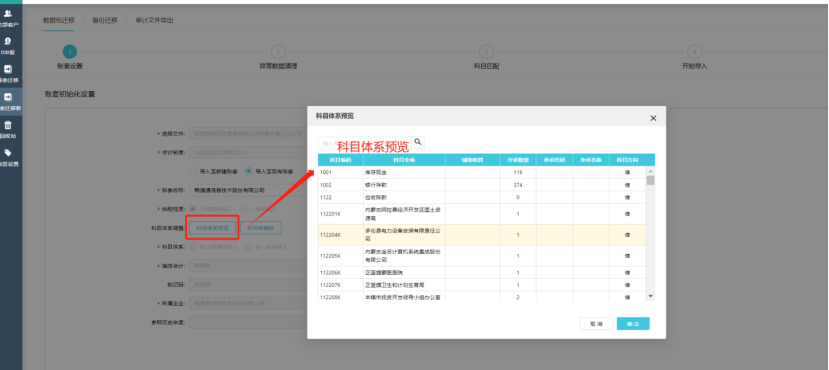
Task: Open the 会计制度 dropdown field
Action: tap(248, 153)
